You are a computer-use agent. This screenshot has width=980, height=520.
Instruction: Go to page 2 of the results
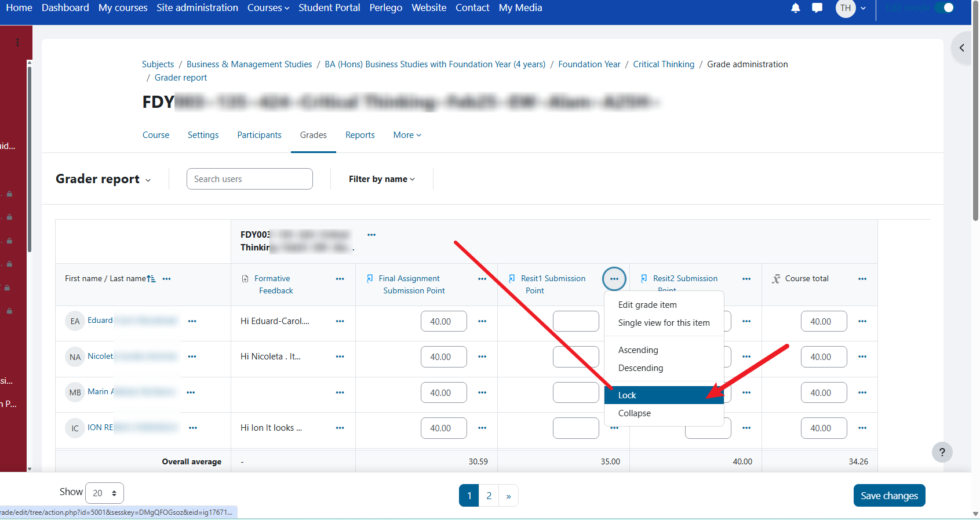pos(489,496)
